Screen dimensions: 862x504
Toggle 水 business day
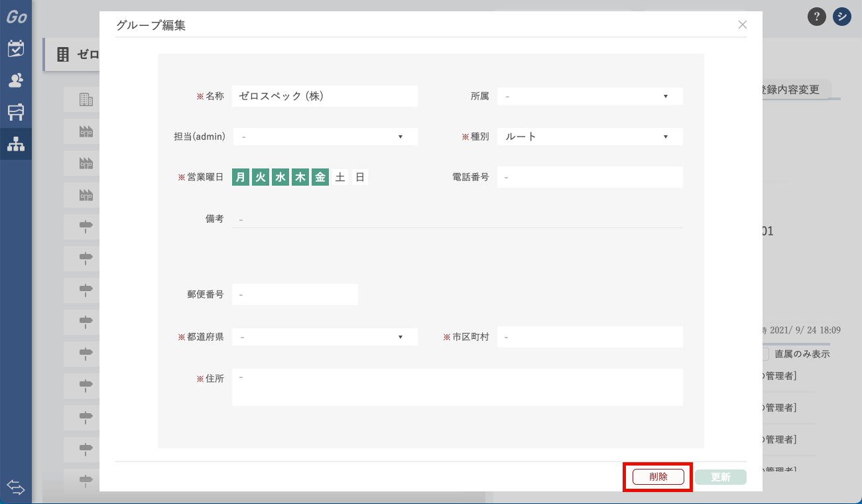tap(280, 177)
